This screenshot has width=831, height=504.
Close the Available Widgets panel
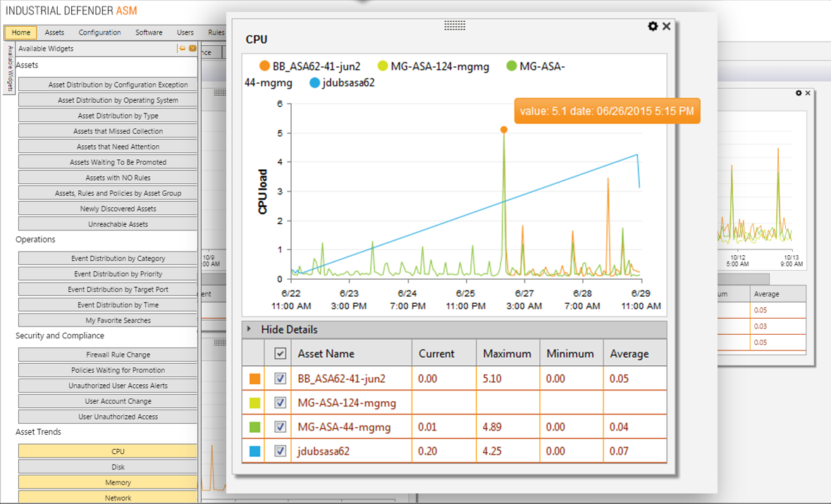click(193, 48)
